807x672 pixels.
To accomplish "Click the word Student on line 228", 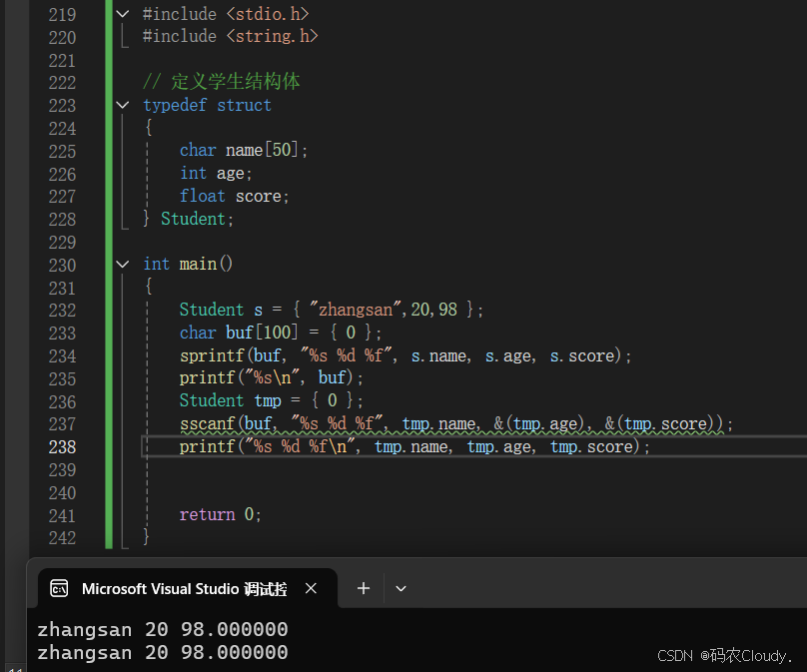I will (196, 218).
